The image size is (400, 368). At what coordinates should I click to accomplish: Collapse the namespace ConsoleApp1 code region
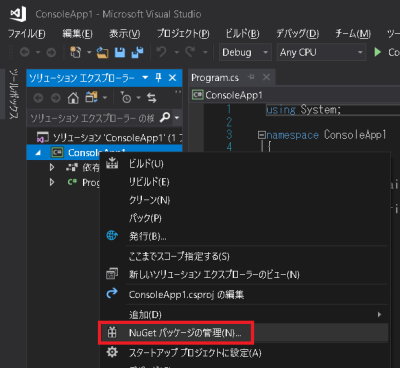point(262,135)
